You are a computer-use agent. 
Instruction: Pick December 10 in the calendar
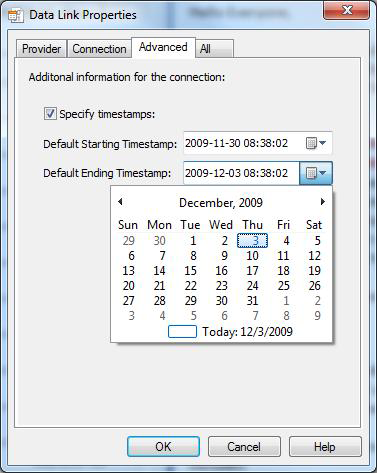[252, 256]
